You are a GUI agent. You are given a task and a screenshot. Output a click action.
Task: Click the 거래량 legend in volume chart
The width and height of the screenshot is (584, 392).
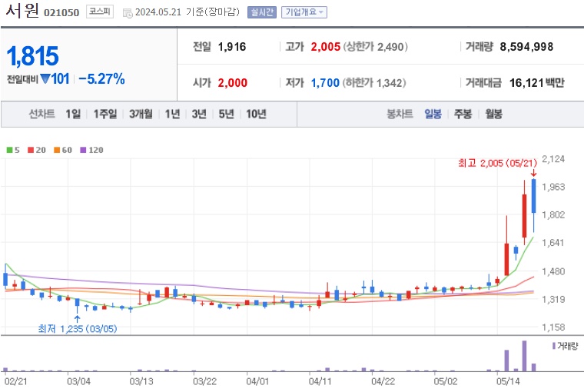[x=565, y=346]
